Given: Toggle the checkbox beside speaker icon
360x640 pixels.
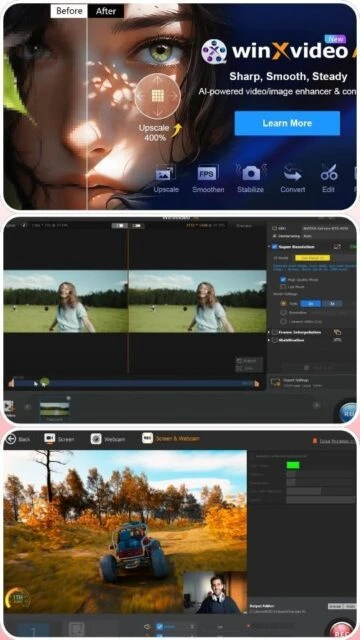Looking at the screenshot, I should pyautogui.click(x=160, y=627).
